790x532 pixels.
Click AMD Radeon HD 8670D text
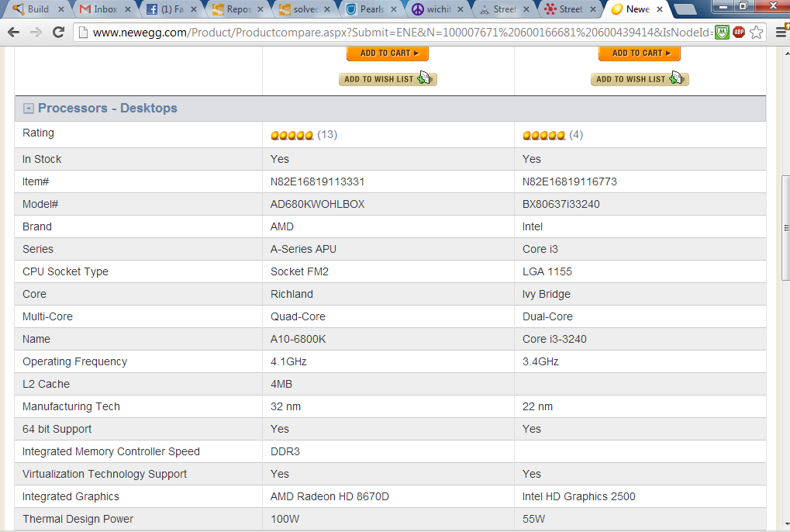[329, 497]
